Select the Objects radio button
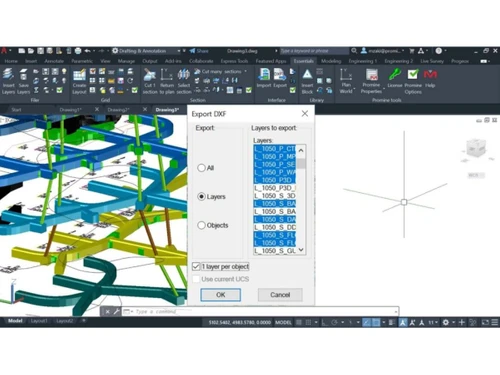500x375 pixels. [x=201, y=225]
